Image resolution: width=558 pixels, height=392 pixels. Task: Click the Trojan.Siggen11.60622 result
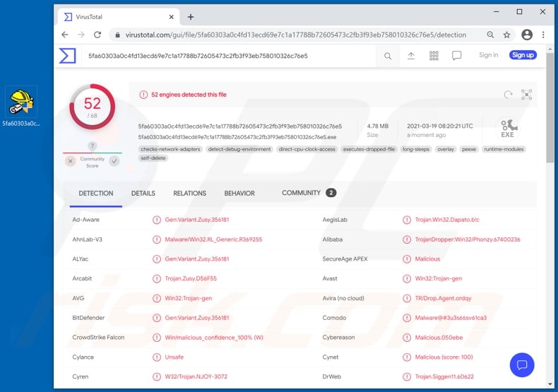pos(444,376)
